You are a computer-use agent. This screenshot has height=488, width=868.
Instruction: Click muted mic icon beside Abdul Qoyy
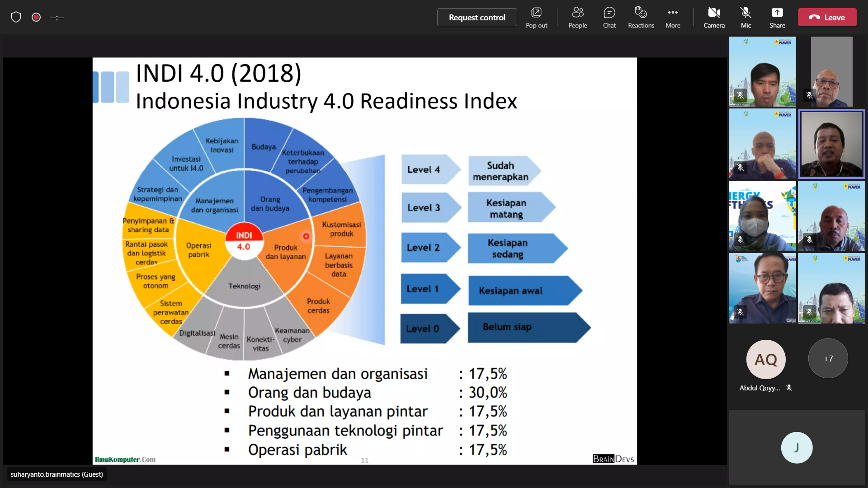(789, 388)
